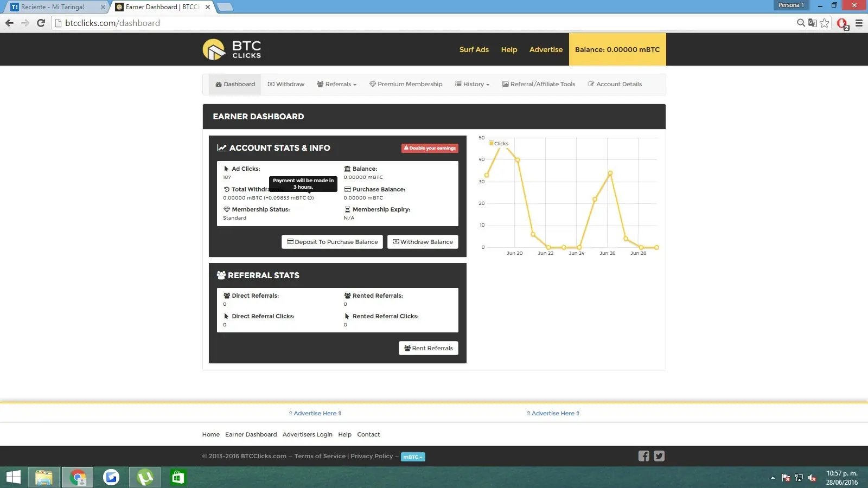Click the Rent Referrals button
Viewport: 868px width, 488px height.
point(429,348)
